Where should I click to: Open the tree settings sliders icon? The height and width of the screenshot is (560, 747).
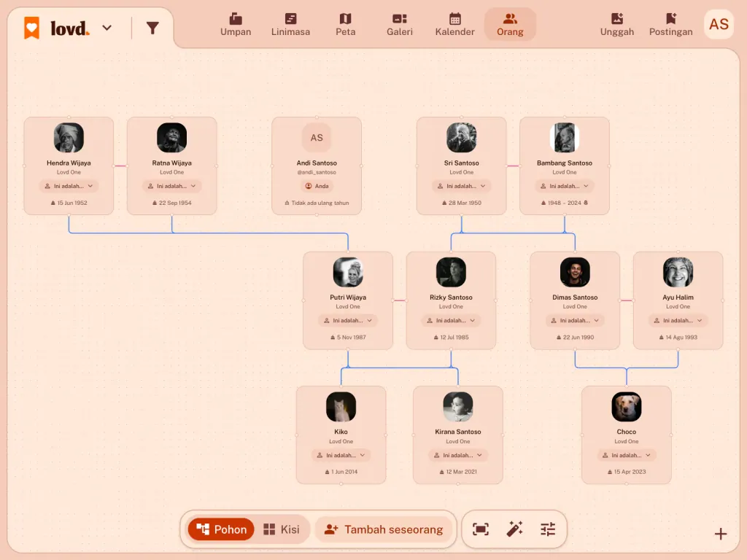coord(548,529)
